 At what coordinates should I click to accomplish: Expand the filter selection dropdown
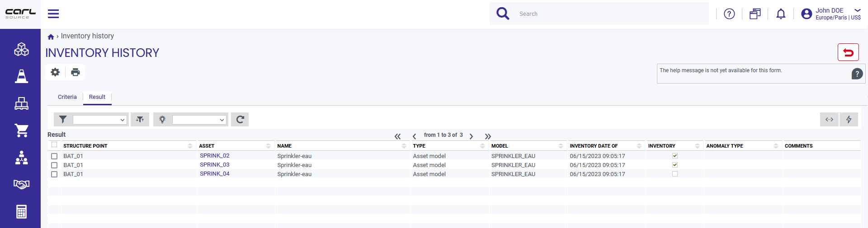99,120
